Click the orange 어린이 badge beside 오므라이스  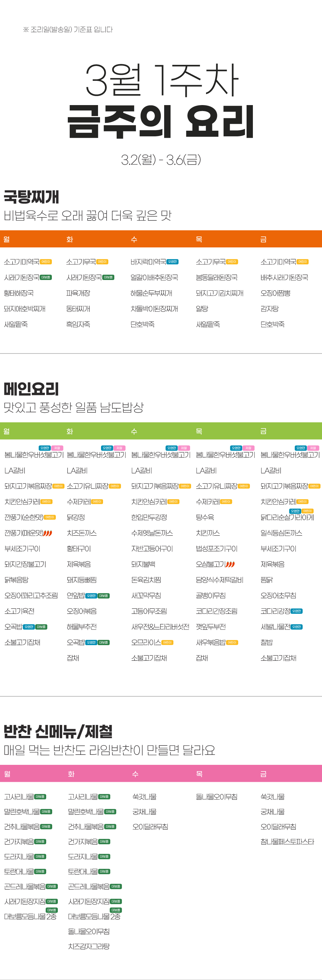coord(167,642)
